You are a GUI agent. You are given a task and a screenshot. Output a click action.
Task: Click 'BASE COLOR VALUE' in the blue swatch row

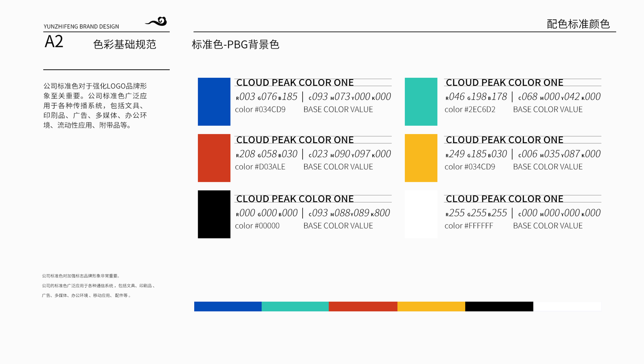click(x=338, y=110)
